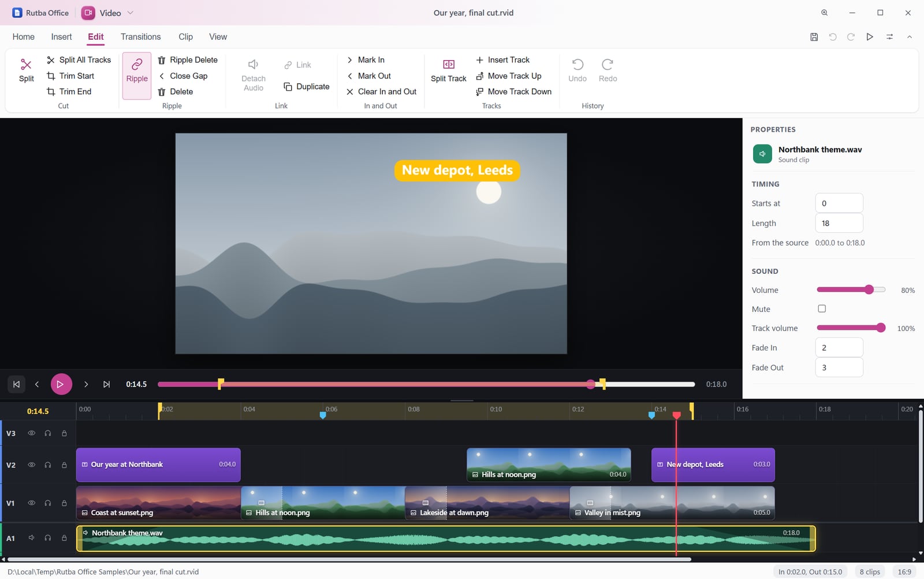924x579 pixels.
Task: Adjust the Volume slider
Action: (x=851, y=290)
